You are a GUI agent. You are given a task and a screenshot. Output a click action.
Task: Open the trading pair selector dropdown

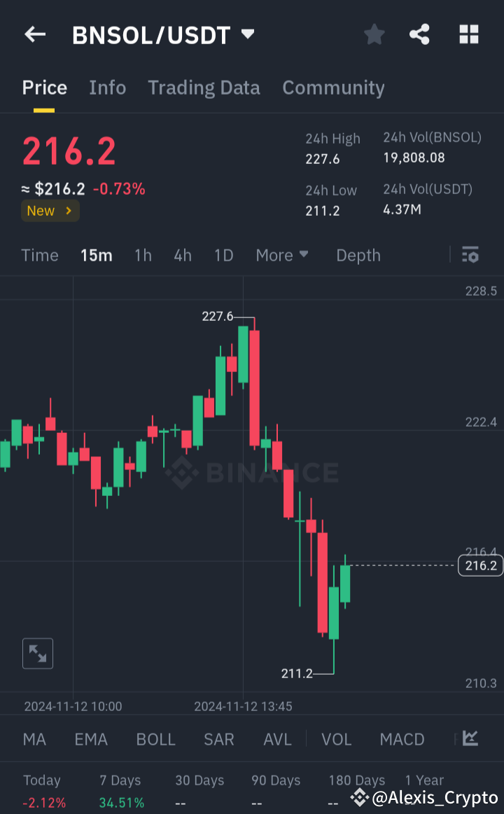247,34
